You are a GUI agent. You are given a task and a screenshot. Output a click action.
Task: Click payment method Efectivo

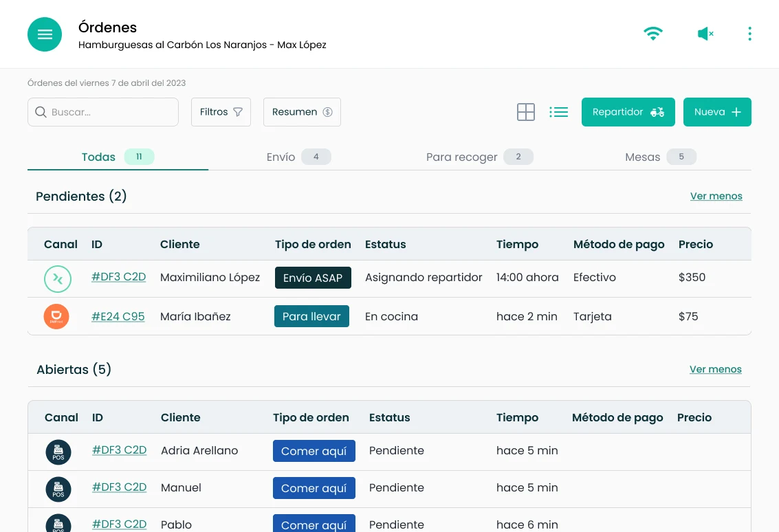(595, 277)
